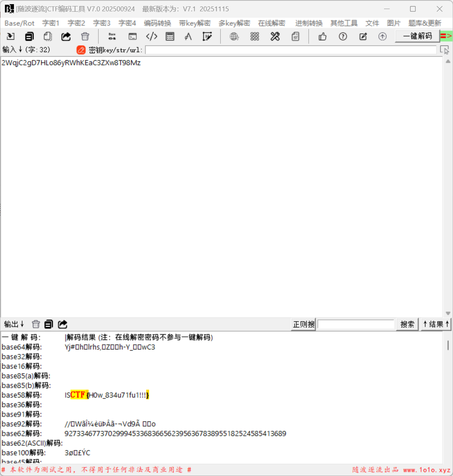Click the red arrow icon beside 一键解码

pyautogui.click(x=446, y=36)
